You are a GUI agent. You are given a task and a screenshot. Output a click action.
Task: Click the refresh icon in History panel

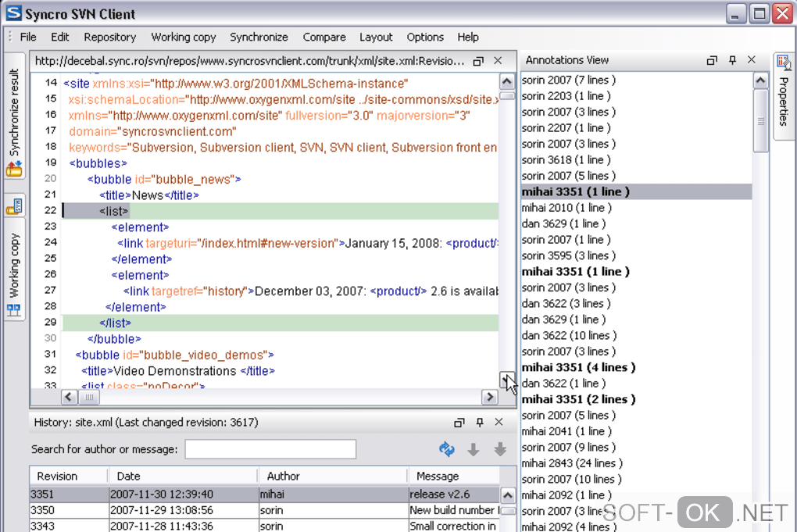click(x=447, y=449)
